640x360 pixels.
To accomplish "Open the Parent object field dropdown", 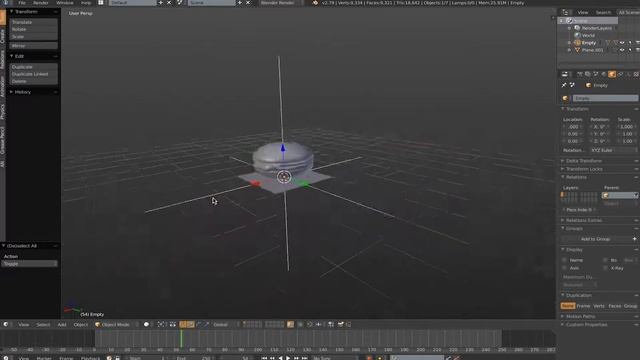I will 620,196.
